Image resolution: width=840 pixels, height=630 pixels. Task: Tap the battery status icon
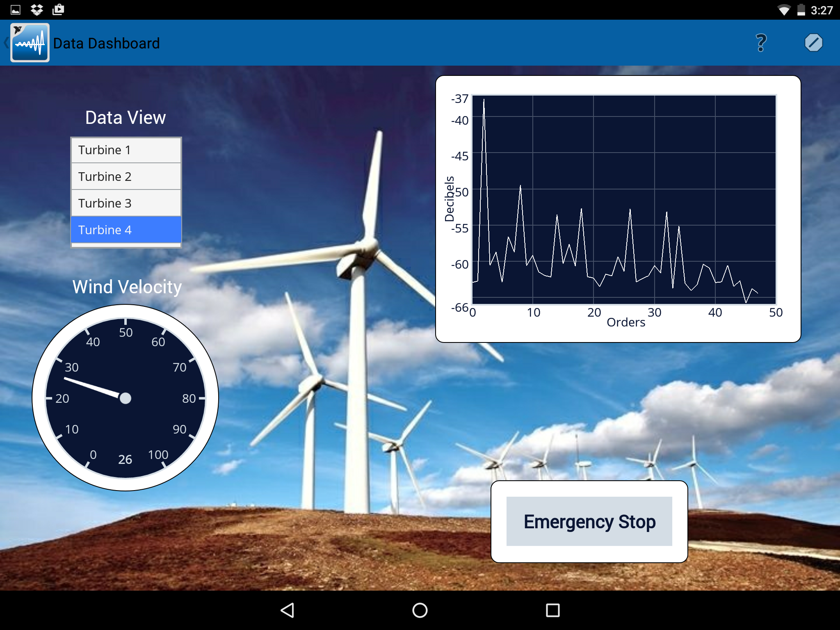coord(801,10)
